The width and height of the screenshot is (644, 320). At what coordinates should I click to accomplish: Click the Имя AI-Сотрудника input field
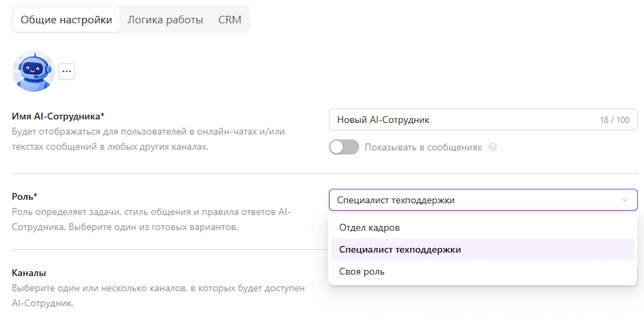[x=483, y=120]
